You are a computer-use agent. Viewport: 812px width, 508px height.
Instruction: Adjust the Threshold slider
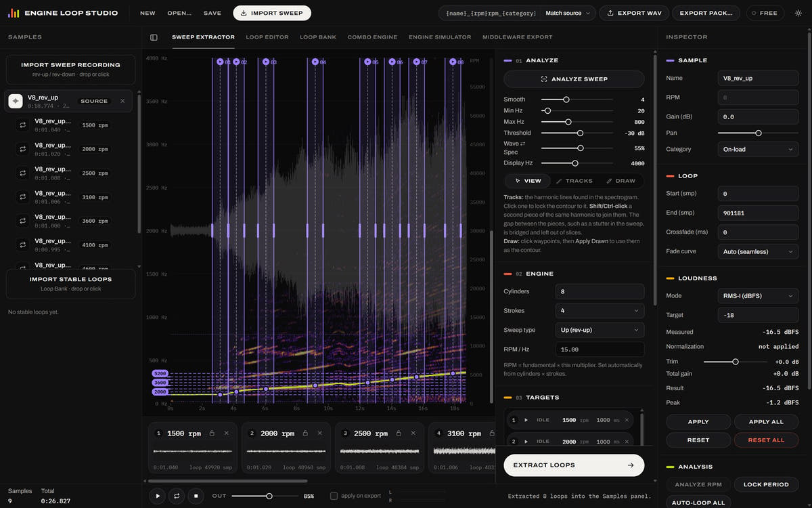point(577,133)
